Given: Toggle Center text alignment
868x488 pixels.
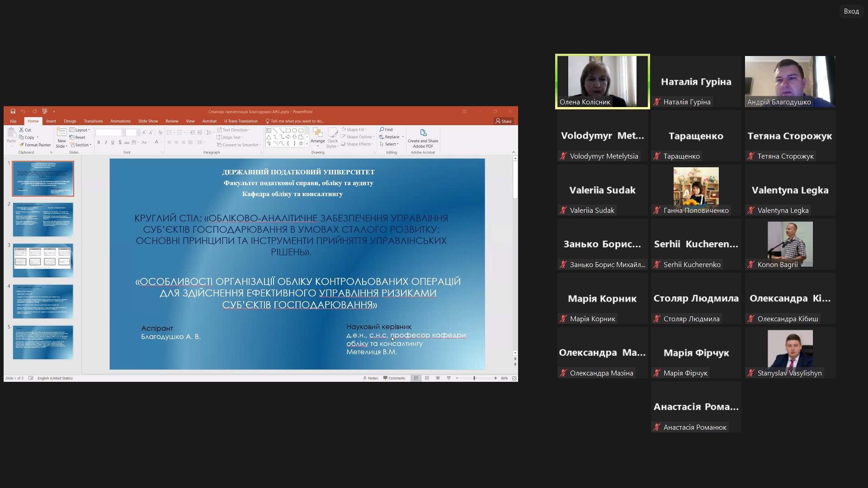Looking at the screenshot, I should coord(176,142).
